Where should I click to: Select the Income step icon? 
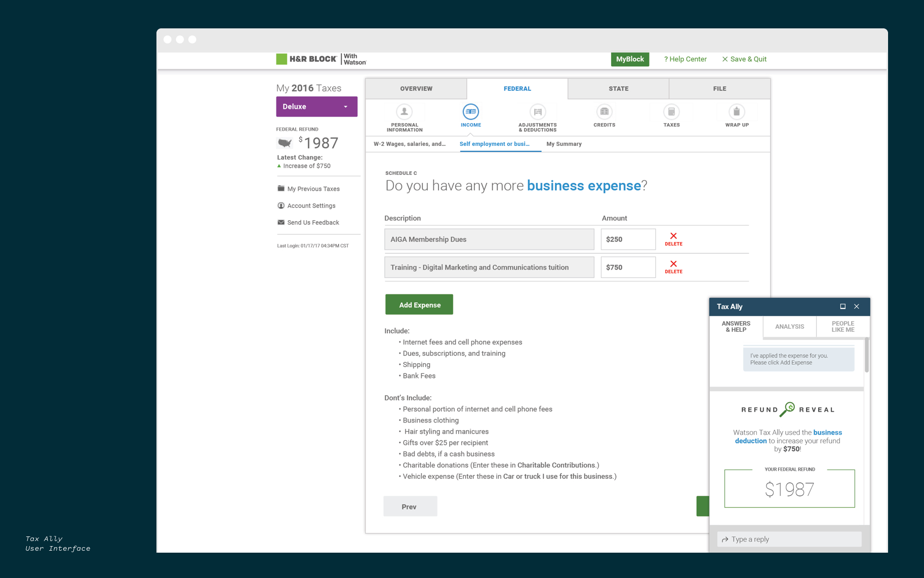click(471, 111)
